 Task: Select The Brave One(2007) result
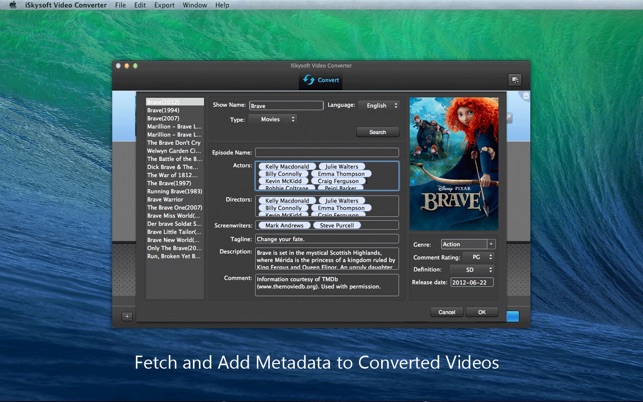175,208
